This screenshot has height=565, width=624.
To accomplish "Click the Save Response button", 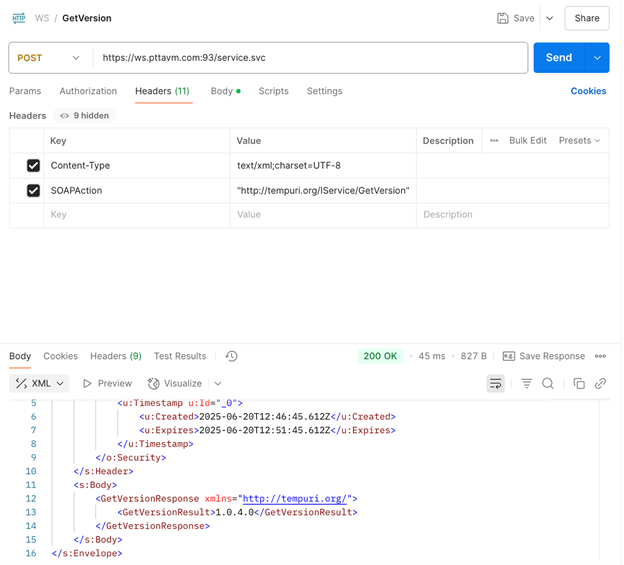I will pos(544,356).
